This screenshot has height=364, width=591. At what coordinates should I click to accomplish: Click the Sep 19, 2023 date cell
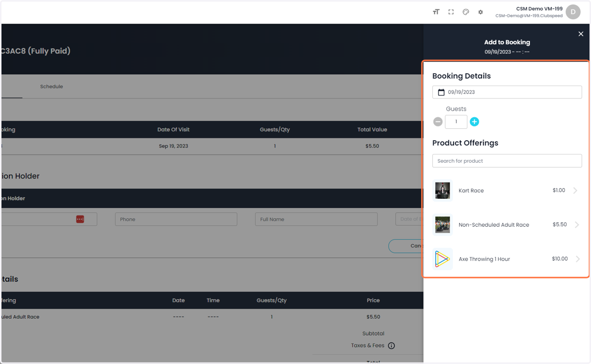[x=173, y=146]
